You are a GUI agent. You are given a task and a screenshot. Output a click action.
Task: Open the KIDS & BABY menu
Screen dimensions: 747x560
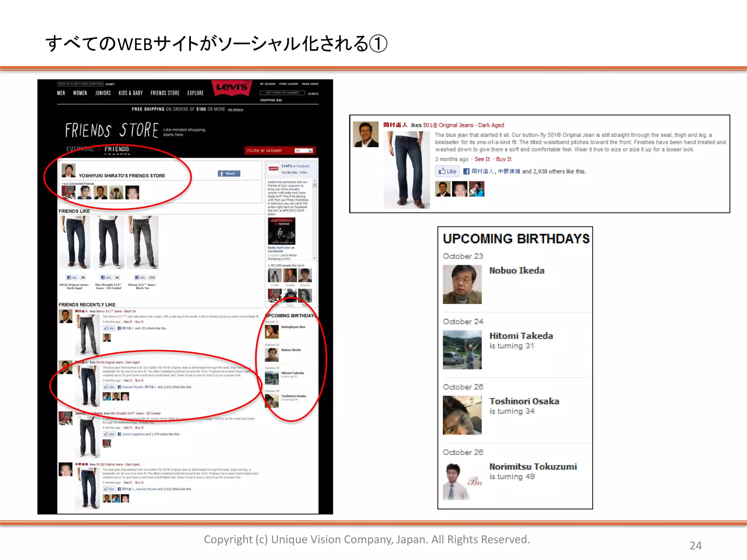pyautogui.click(x=131, y=93)
